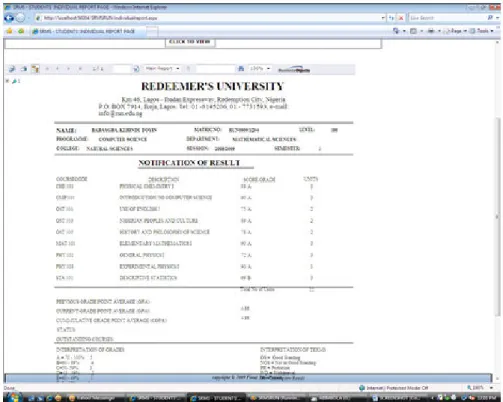Click the COMPUTER SCIENCE programme value
Viewport: 503px width, 402px height.
click(123, 139)
